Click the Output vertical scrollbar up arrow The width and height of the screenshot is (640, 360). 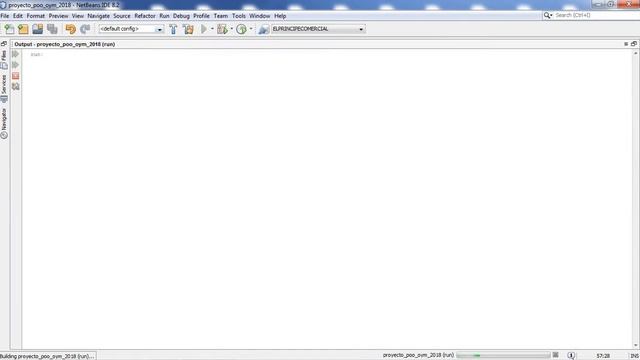point(636,53)
